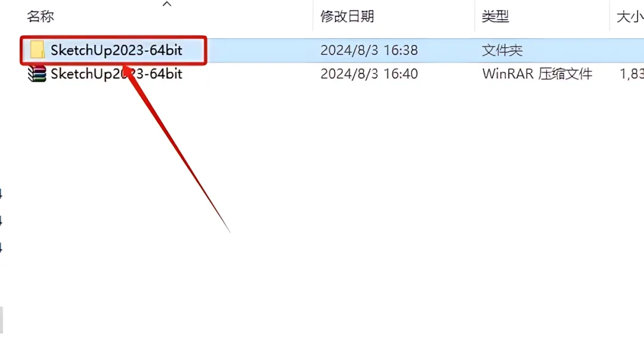Screen dimensions: 644x359
Task: Select the WinRAR archive stacked-books icon
Action: [37, 74]
